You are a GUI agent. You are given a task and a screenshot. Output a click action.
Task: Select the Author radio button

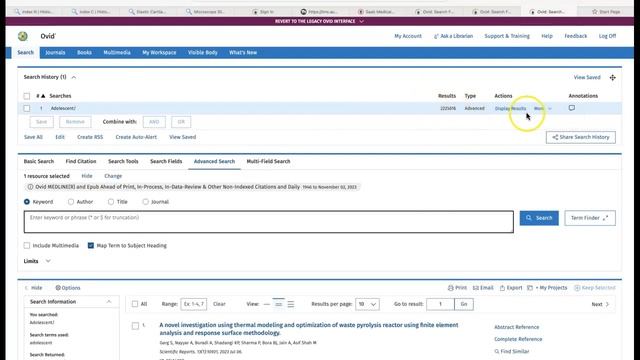71,202
